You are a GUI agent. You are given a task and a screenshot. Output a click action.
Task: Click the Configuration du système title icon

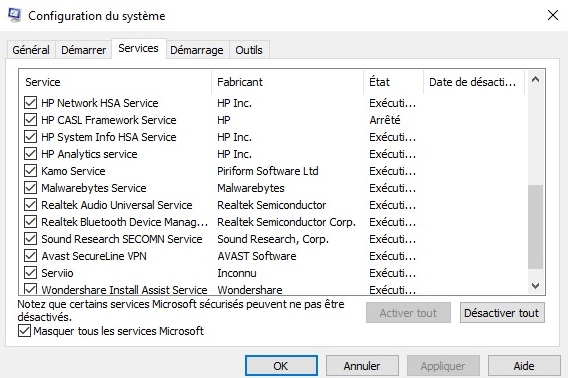[14, 15]
